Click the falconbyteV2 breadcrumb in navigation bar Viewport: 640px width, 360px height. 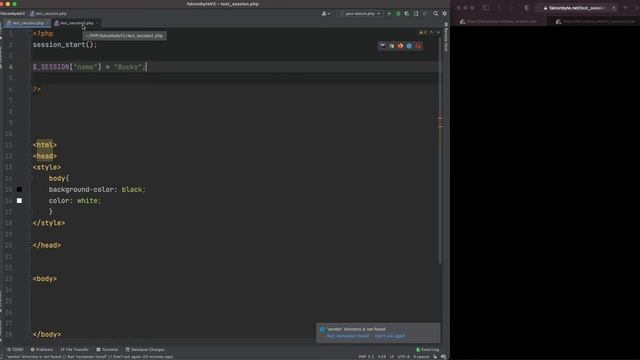point(13,13)
